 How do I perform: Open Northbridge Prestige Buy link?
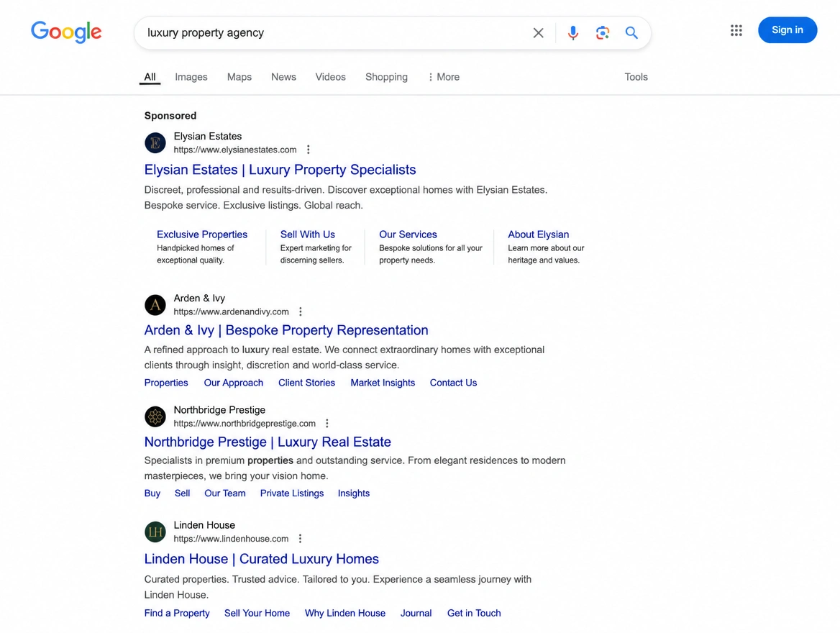click(152, 493)
